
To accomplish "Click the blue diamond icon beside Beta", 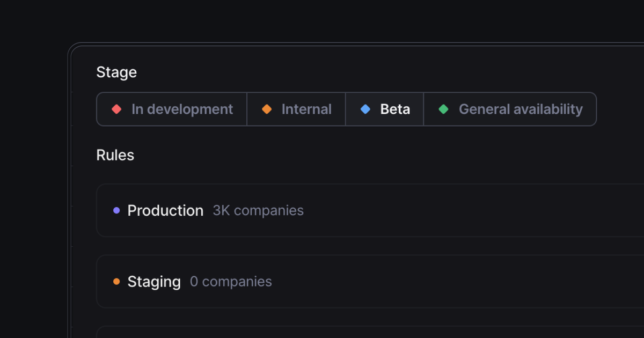I will (x=365, y=109).
